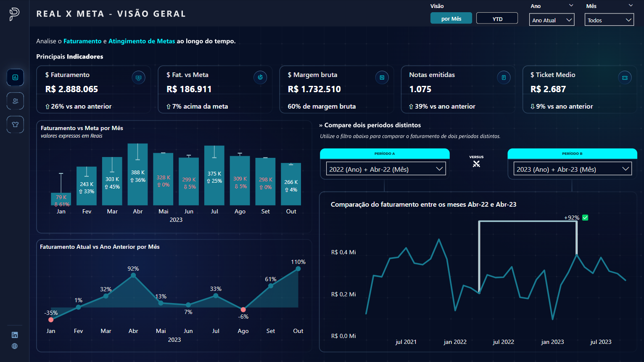Click the LinkedIn icon at bottom left
Screen dimensions: 644x362
pos(15,335)
